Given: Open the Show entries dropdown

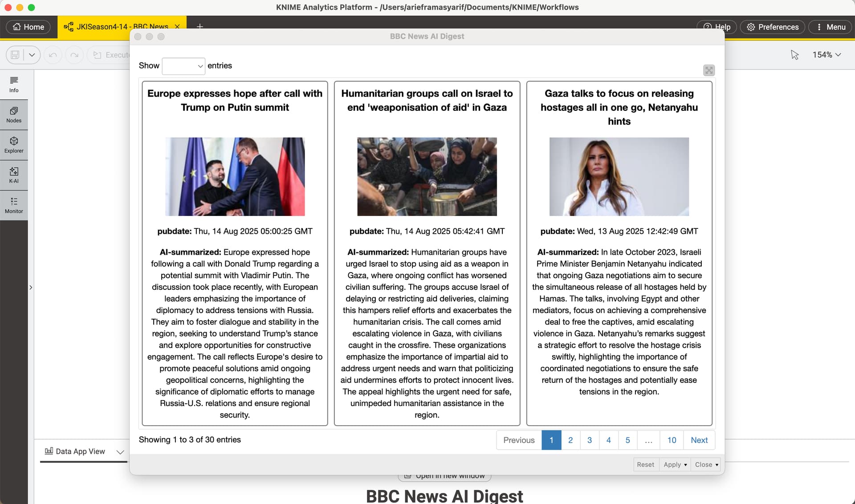Looking at the screenshot, I should click(x=183, y=66).
